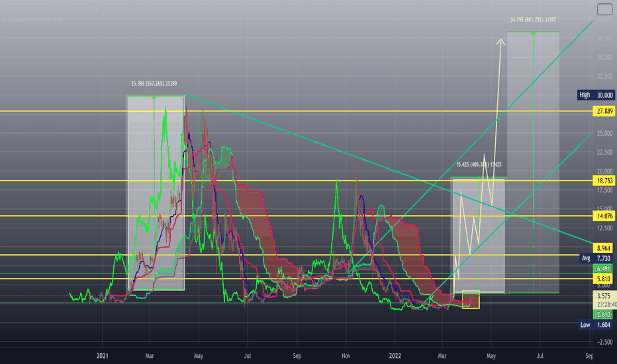Click the empty rounded button above the price scale
The width and height of the screenshot is (617, 364).
pos(604,9)
